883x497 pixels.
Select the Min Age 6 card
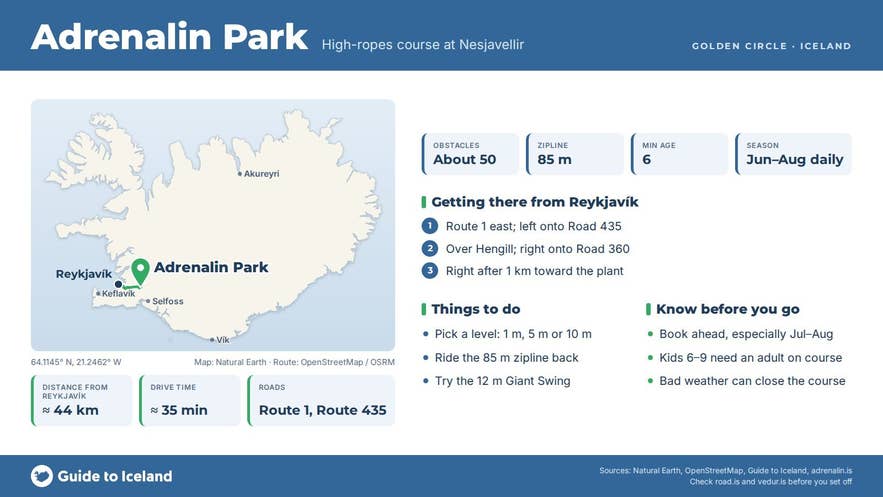[x=680, y=154]
